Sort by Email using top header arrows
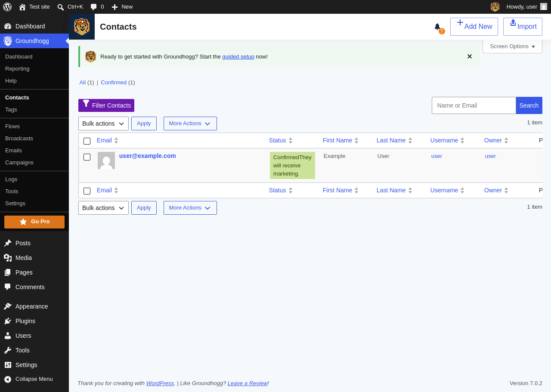Viewport: 551px width, 392px height. pyautogui.click(x=116, y=140)
